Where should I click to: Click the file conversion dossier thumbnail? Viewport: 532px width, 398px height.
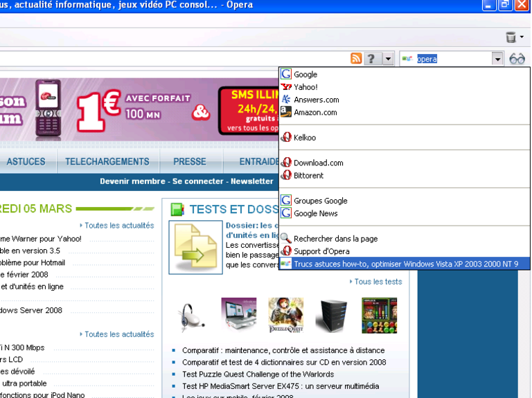pyautogui.click(x=195, y=247)
